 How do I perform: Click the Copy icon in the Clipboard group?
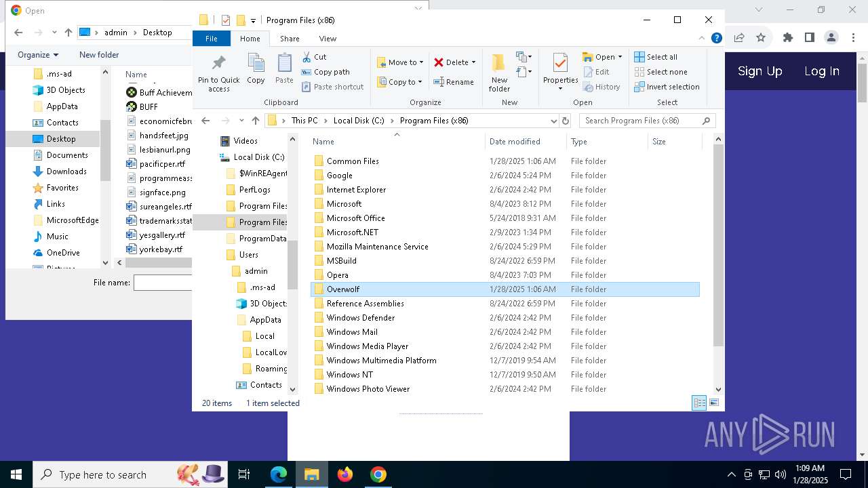coord(256,63)
